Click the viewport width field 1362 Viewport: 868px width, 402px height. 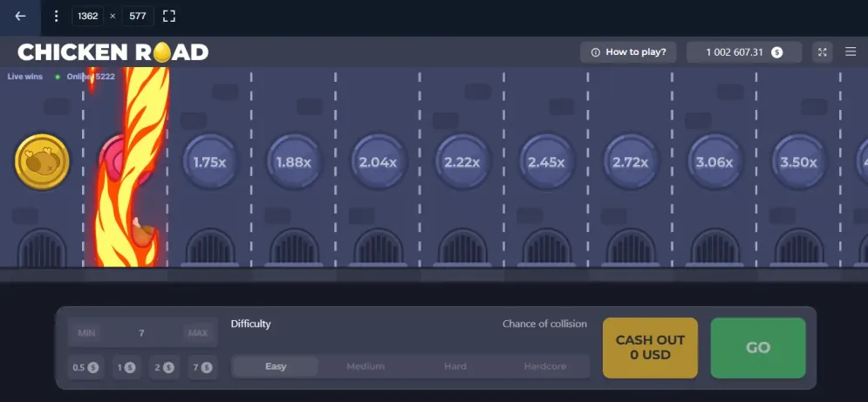point(87,16)
